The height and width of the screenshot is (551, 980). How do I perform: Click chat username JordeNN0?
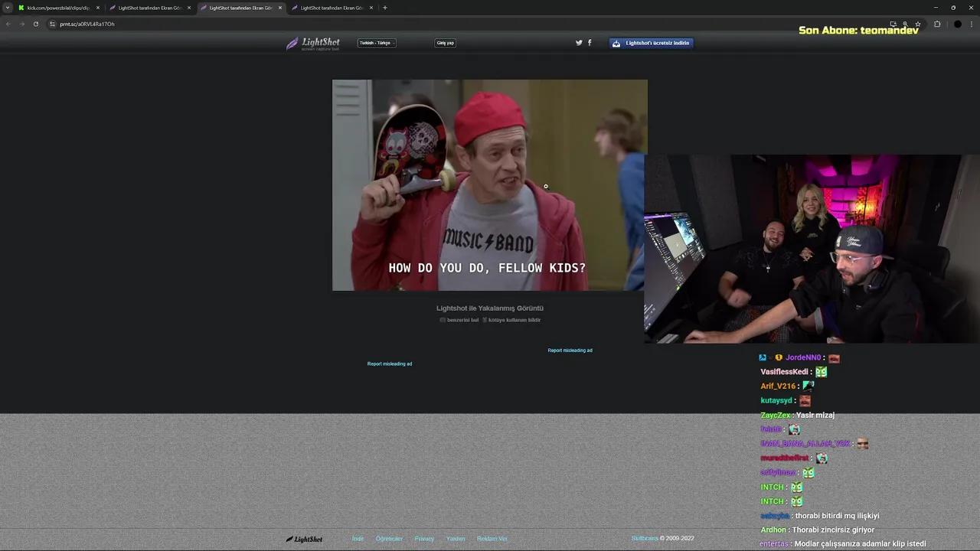click(x=803, y=357)
